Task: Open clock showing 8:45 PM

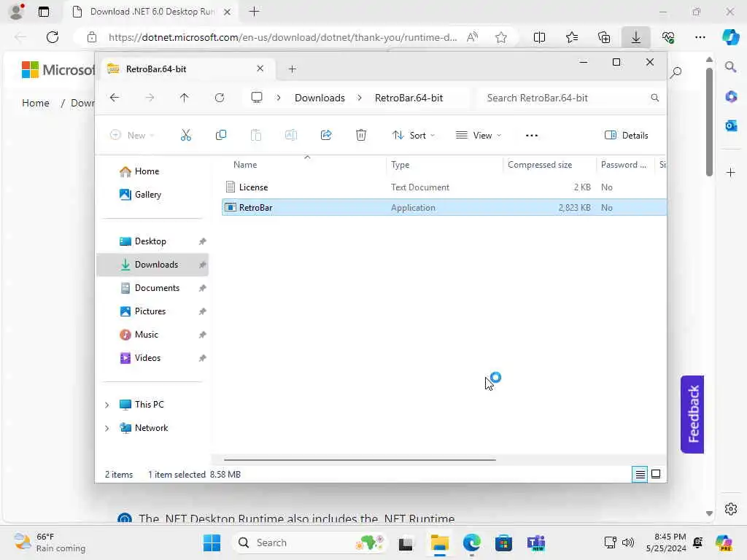Action: (666, 542)
